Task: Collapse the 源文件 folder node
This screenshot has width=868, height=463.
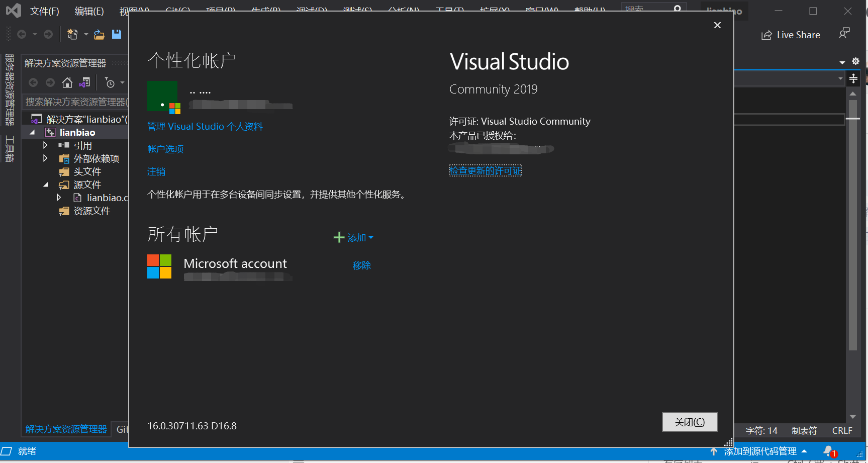Action: coord(46,184)
